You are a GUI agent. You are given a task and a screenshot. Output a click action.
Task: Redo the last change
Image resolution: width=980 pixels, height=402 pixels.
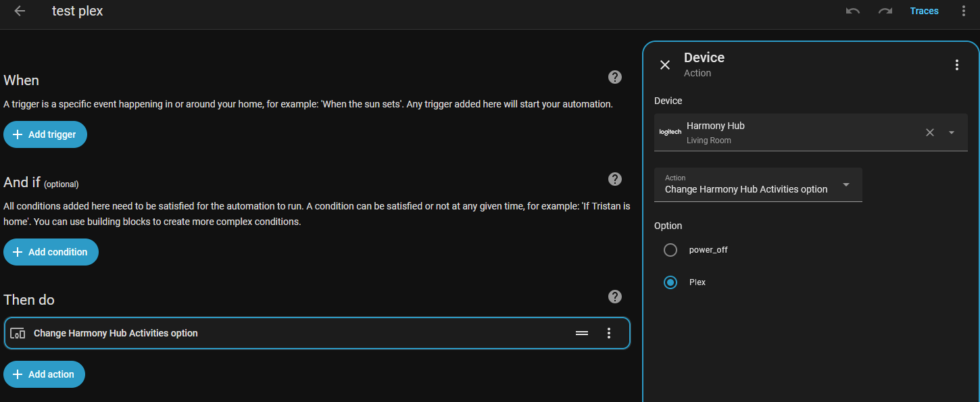[x=885, y=11]
